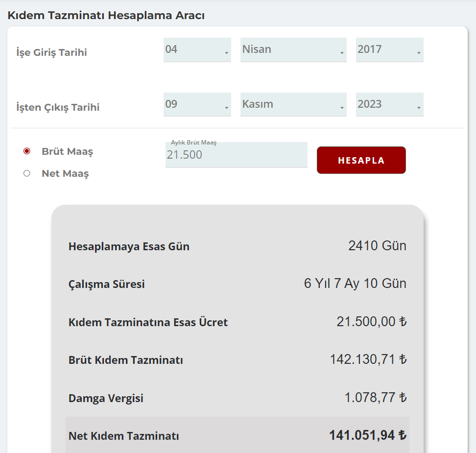
Task: Click the 2410 Gün value
Action: (377, 246)
